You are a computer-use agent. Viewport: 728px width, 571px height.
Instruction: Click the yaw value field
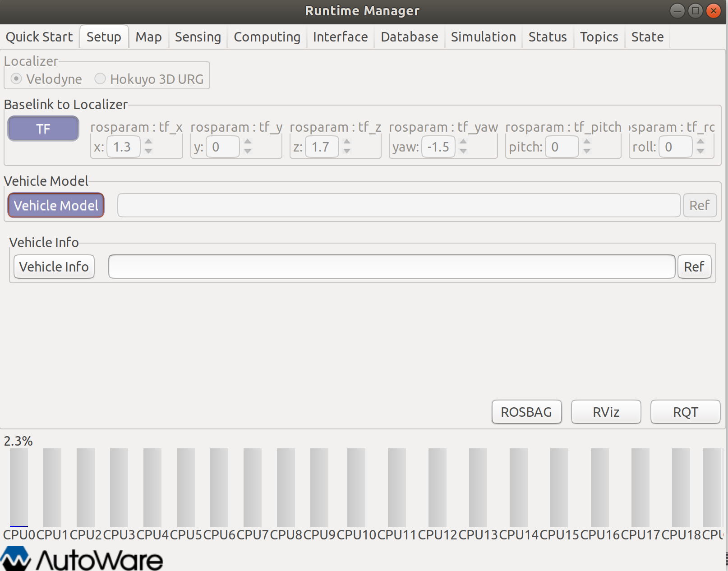pyautogui.click(x=438, y=147)
